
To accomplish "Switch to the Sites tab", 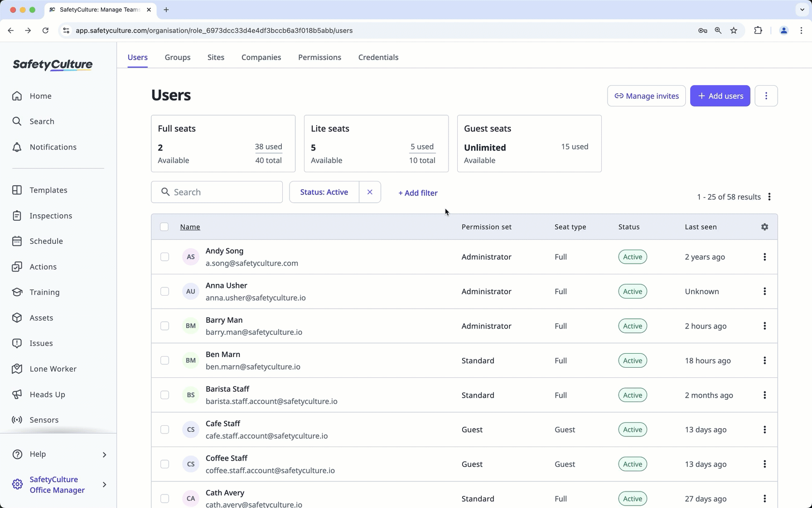I will coord(216,57).
